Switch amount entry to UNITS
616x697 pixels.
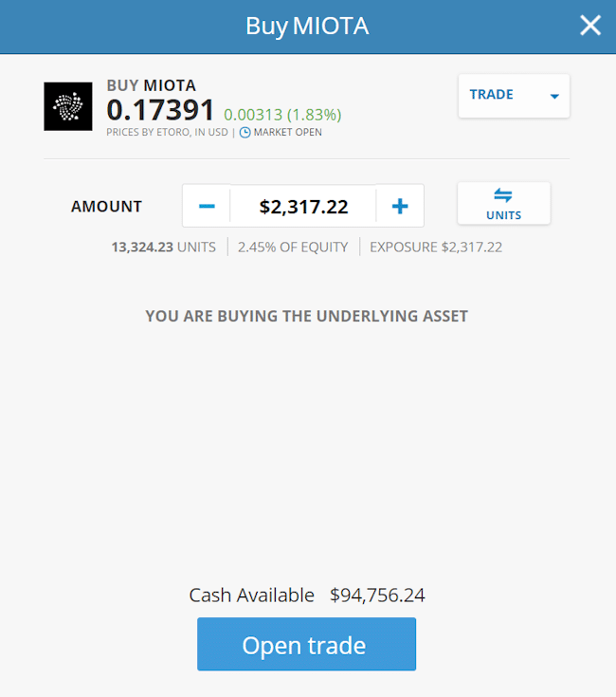(x=503, y=203)
